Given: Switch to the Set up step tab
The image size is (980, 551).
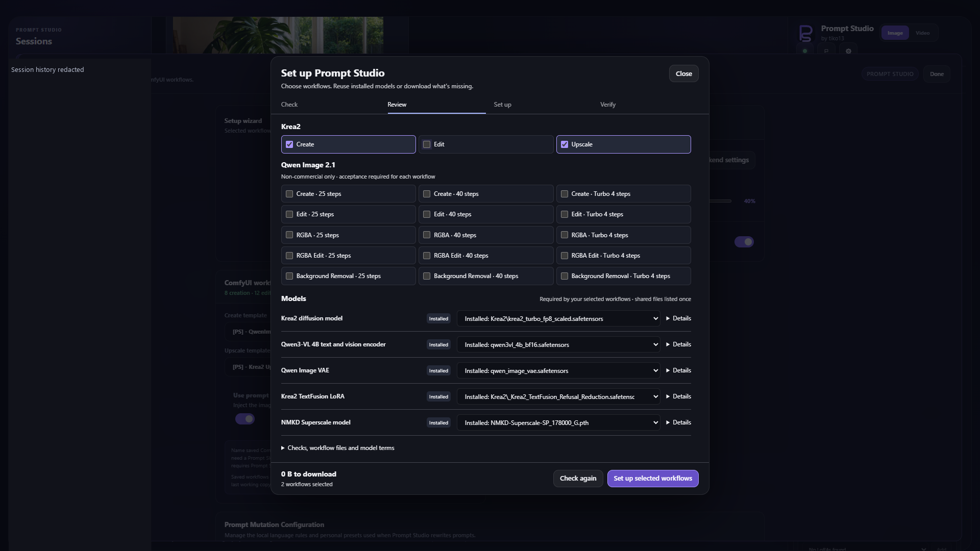Looking at the screenshot, I should pos(502,105).
